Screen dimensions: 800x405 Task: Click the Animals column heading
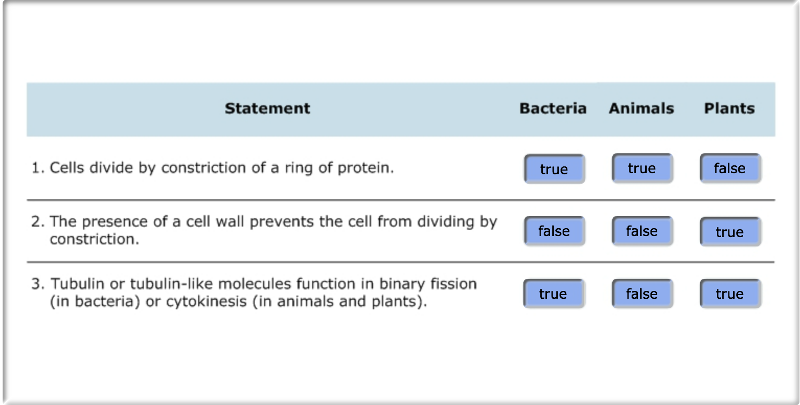click(641, 108)
